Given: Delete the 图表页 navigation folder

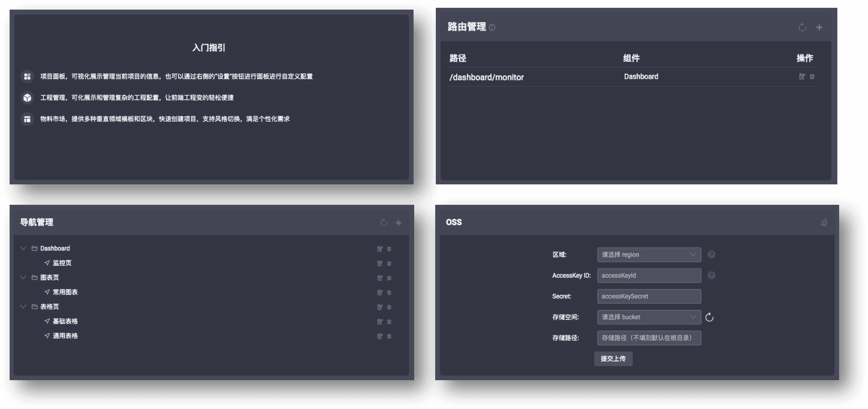Looking at the screenshot, I should (x=389, y=278).
